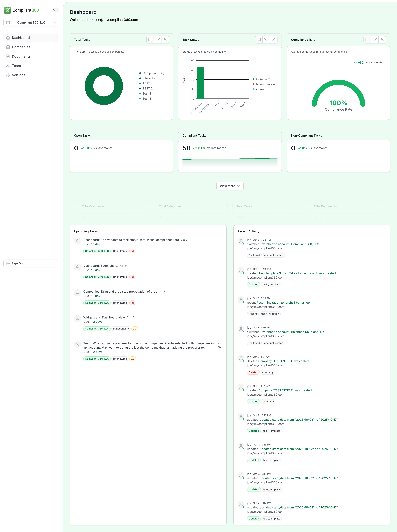Open calendar filter on Task Status card
397x532 pixels.
click(259, 40)
